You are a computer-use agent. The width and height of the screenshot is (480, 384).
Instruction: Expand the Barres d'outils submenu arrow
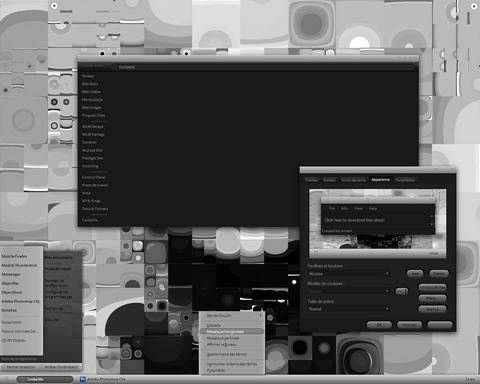(261, 315)
